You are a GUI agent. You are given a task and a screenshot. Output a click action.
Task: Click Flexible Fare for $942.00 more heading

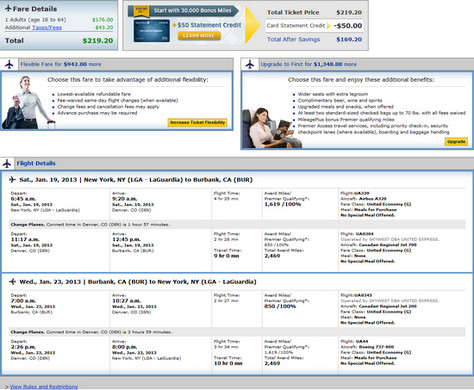point(61,64)
